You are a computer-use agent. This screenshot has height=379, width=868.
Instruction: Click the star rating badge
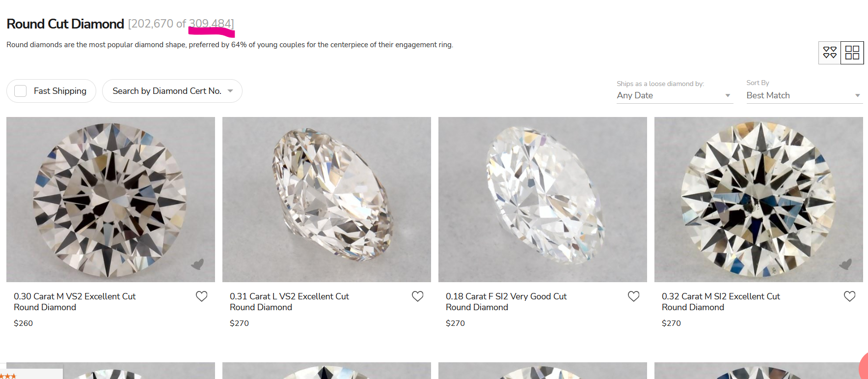coord(10,376)
